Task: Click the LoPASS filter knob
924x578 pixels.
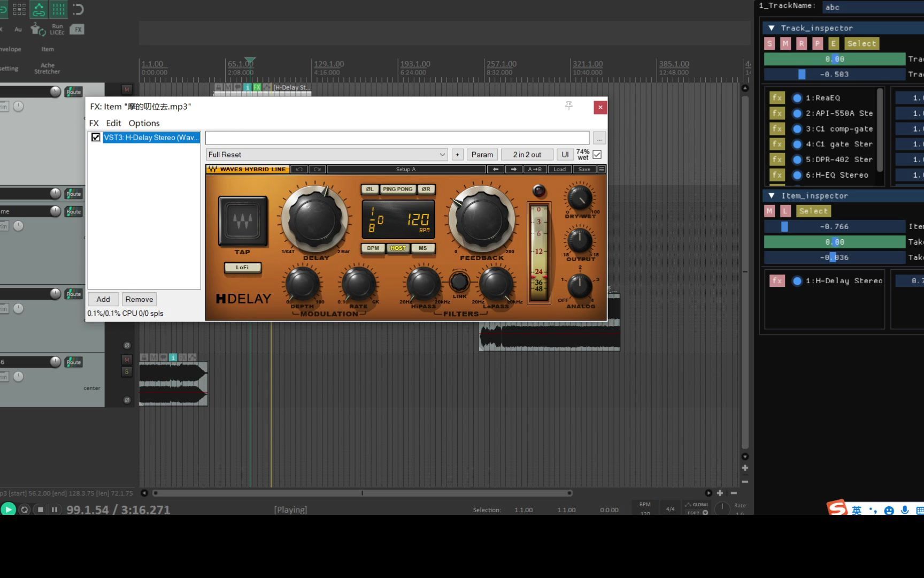Action: pos(496,284)
